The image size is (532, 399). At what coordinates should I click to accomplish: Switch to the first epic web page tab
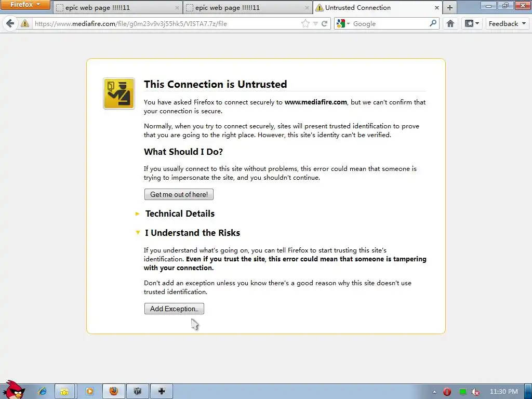point(118,7)
